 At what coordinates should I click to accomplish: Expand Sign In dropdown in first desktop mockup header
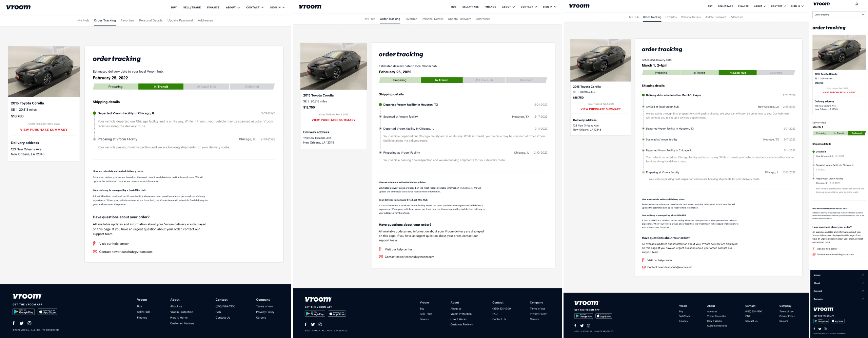(277, 7)
